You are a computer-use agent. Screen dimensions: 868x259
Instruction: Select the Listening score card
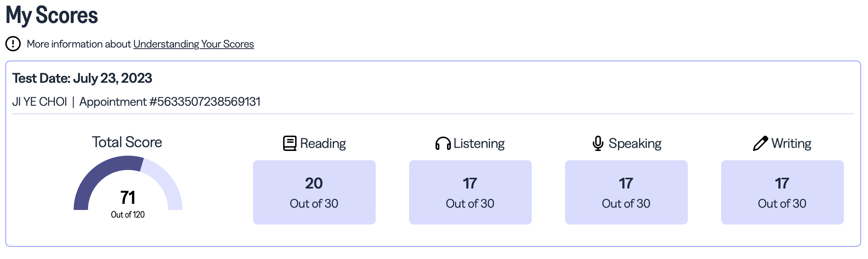point(470,192)
